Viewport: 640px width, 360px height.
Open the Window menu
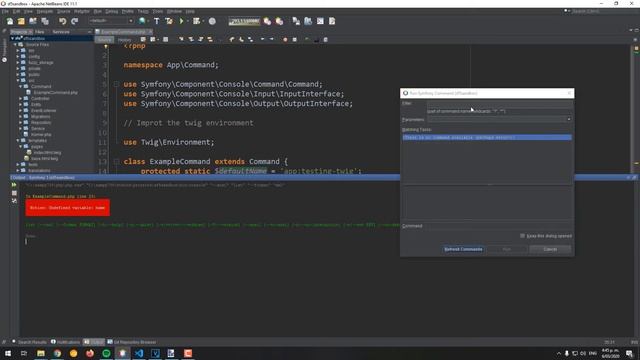[174, 11]
